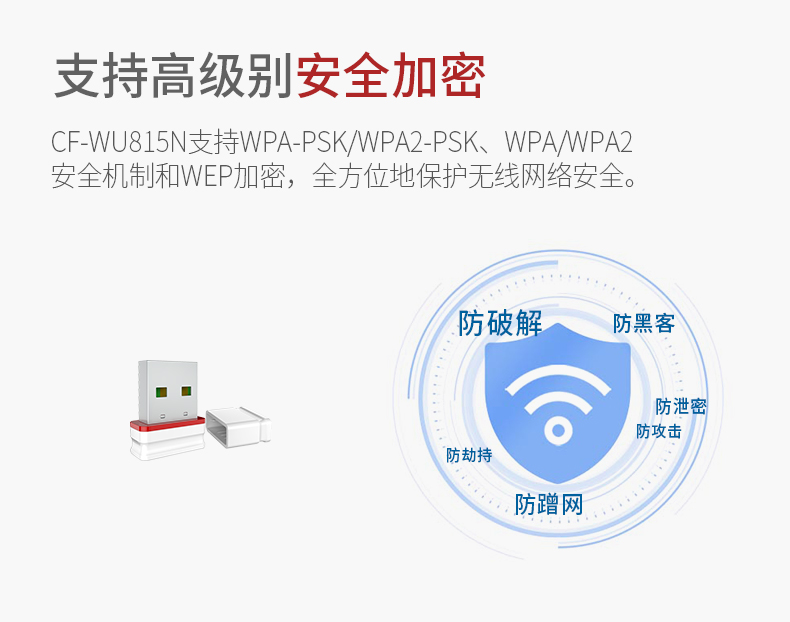The image size is (790, 622).
Task: Click the detached white USB cap
Action: (x=238, y=427)
